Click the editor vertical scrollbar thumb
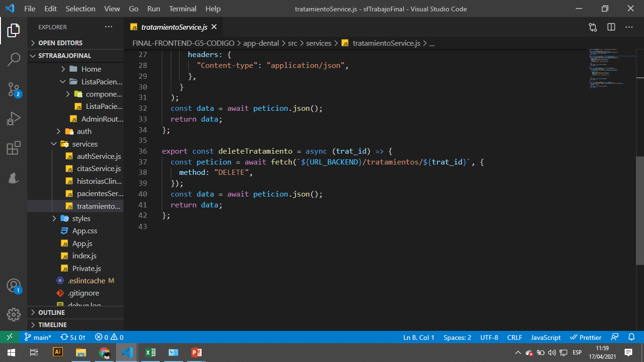 pyautogui.click(x=640, y=210)
